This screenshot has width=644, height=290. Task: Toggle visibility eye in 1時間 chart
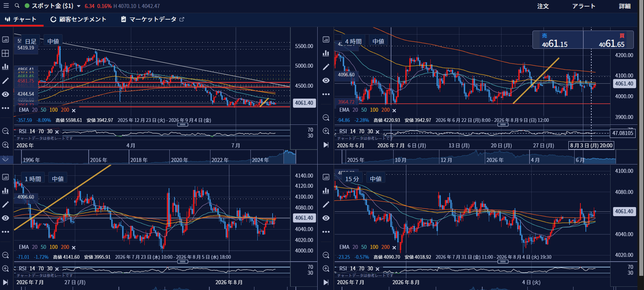5,218
